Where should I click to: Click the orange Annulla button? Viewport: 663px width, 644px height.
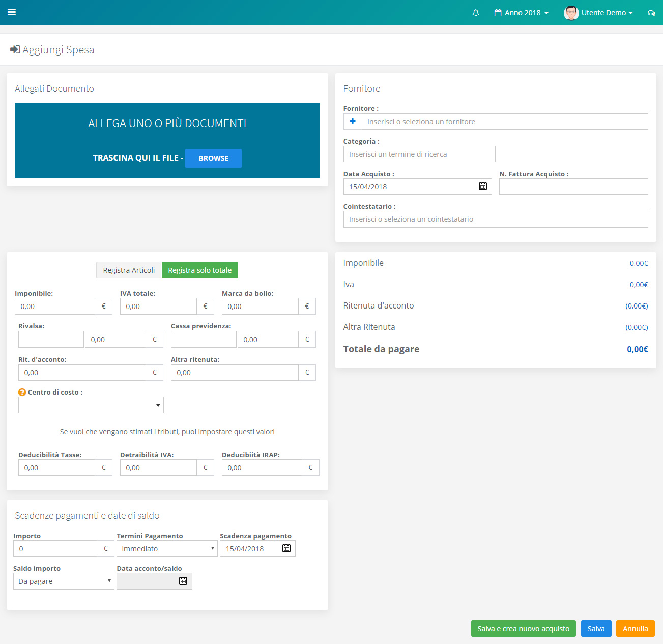pos(636,628)
